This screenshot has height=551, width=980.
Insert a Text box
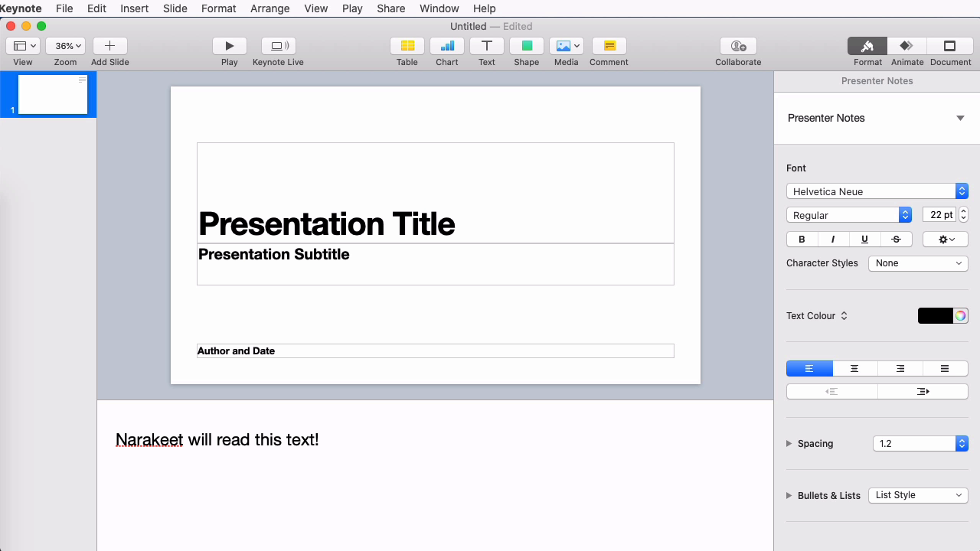coord(487,46)
